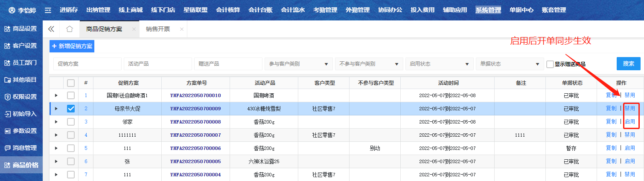Toggle sidebar with hamburger menu icon
The image size is (644, 181).
[48, 10]
